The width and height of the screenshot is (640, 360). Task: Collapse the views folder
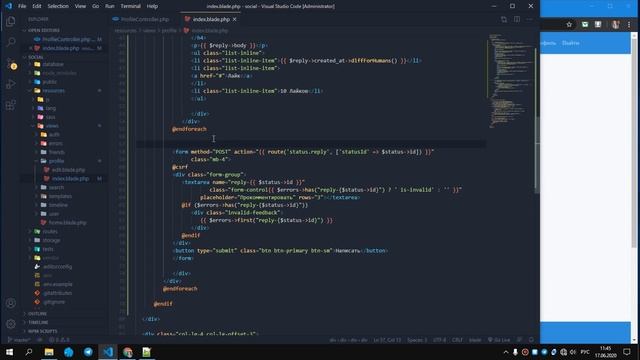52,126
